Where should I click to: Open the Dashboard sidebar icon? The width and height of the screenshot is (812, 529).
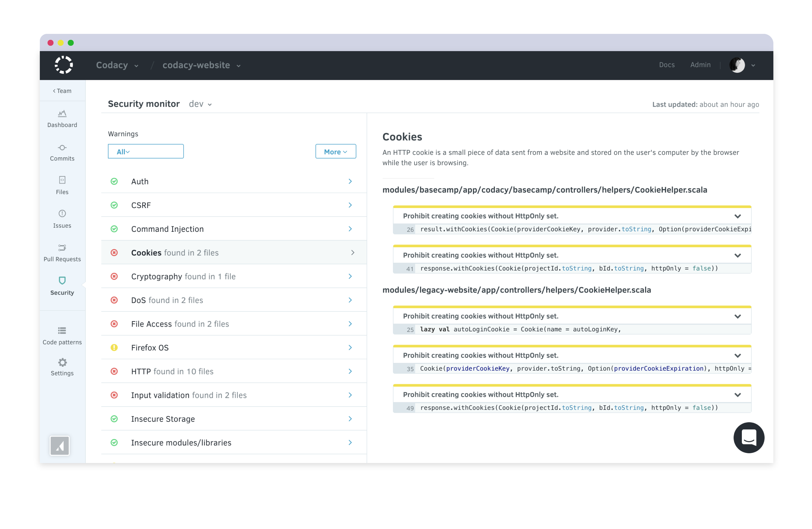tap(62, 114)
